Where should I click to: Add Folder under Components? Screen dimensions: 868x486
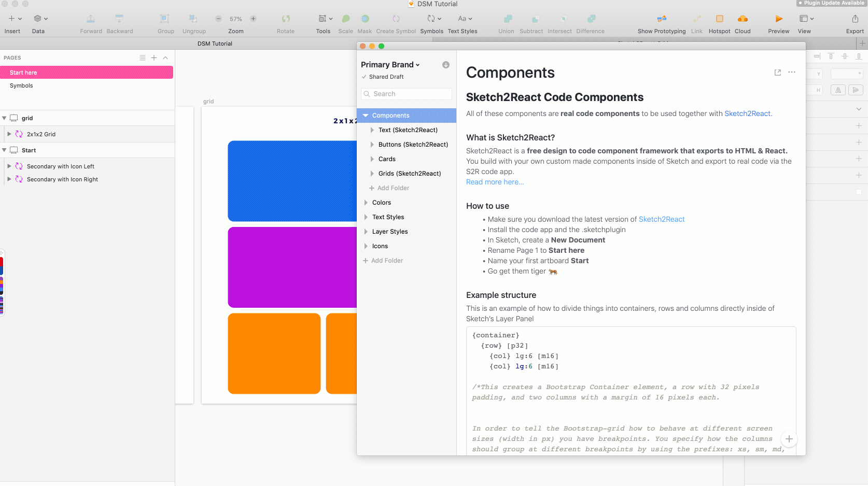point(389,188)
